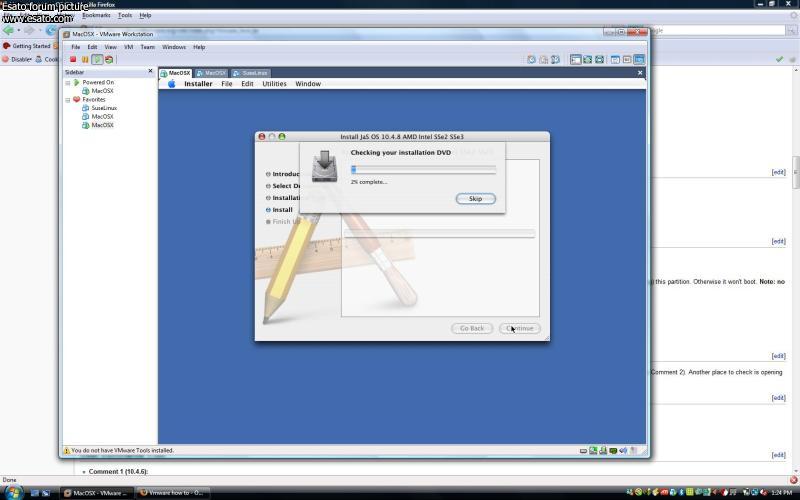Click the green zoom button of installer window
This screenshot has width=800, height=500.
tap(282, 137)
